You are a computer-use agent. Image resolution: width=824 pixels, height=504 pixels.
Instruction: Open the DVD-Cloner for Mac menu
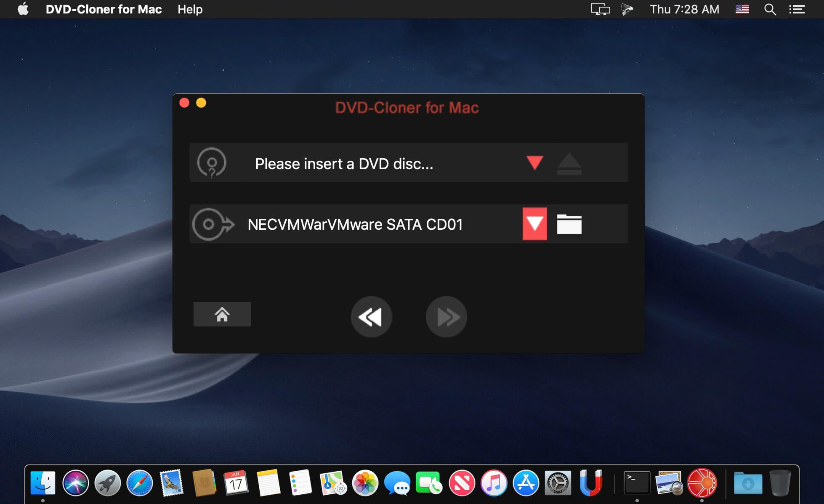(x=104, y=9)
